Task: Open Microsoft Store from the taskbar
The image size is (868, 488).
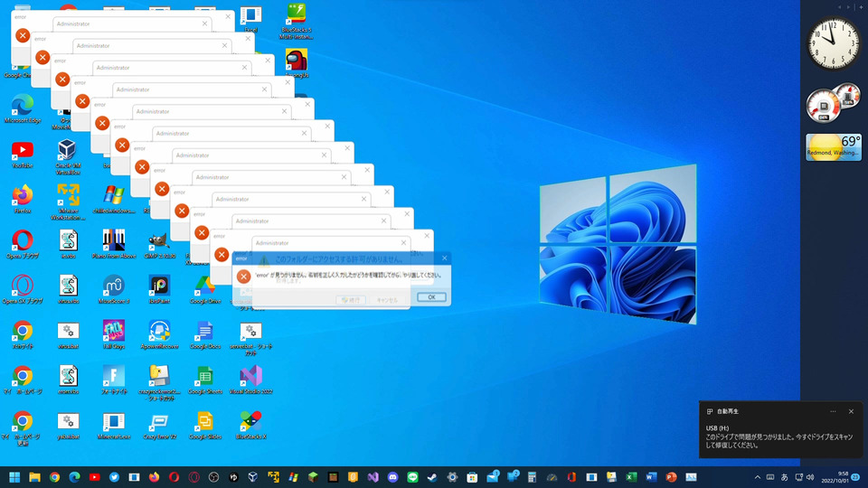Action: [x=472, y=477]
